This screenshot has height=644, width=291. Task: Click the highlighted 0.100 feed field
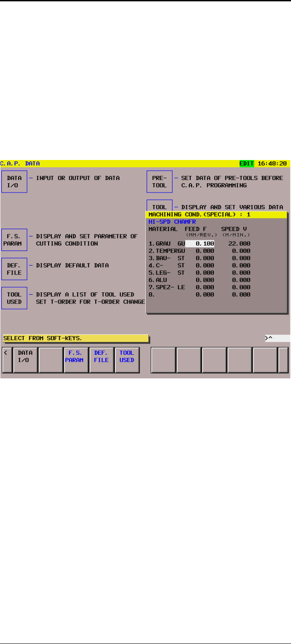200,244
